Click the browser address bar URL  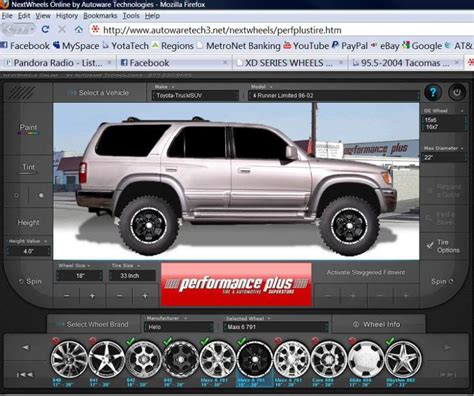click(222, 30)
